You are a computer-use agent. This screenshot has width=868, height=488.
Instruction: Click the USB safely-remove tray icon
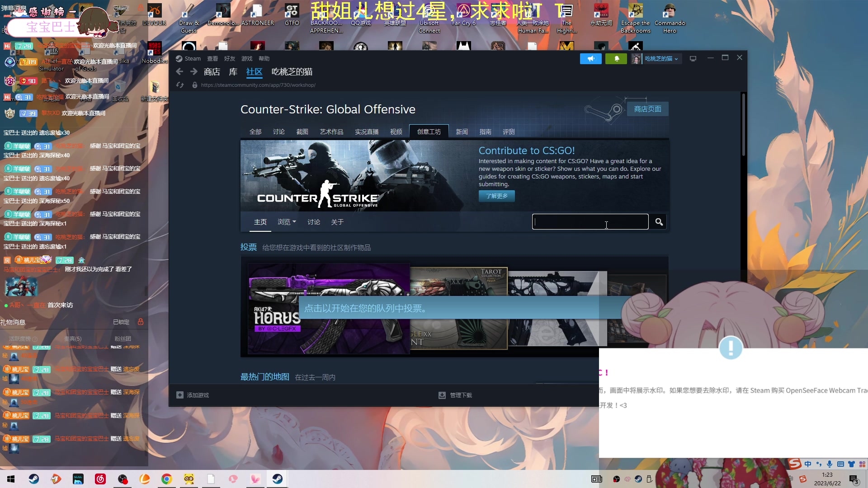click(x=649, y=479)
